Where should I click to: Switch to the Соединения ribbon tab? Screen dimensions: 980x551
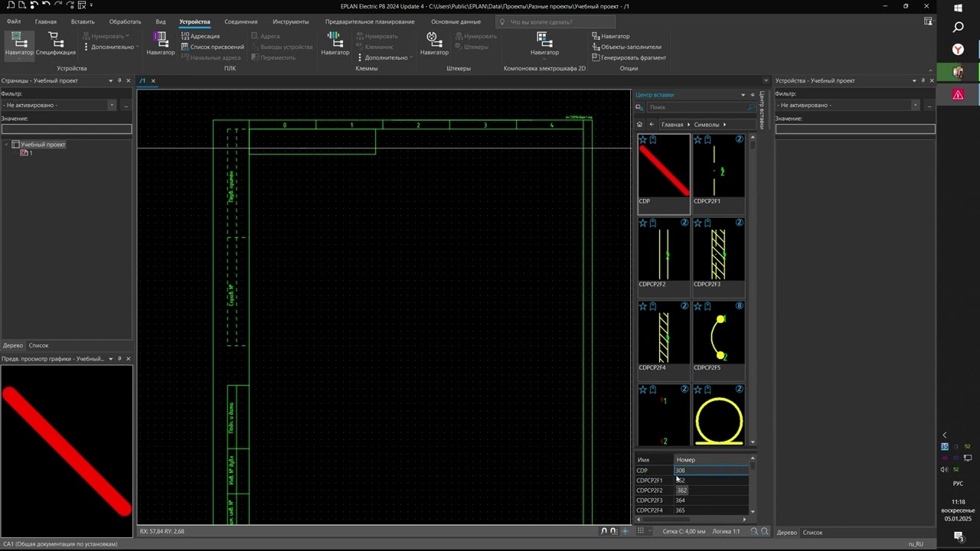tap(240, 21)
